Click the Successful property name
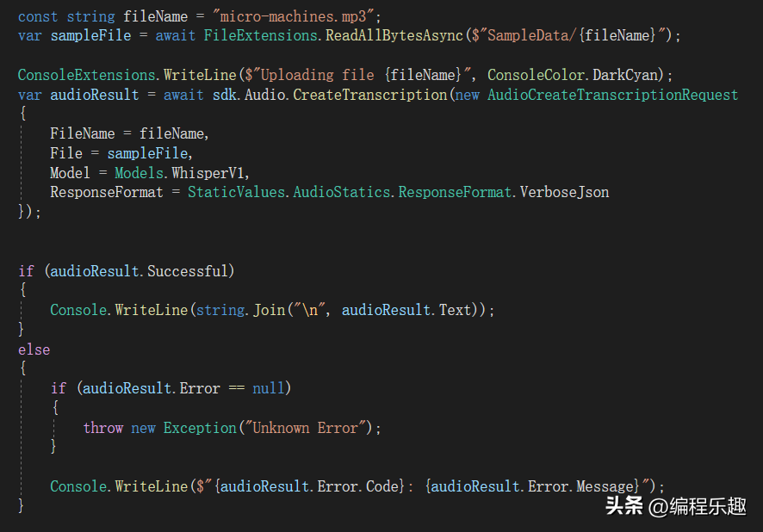 188,271
